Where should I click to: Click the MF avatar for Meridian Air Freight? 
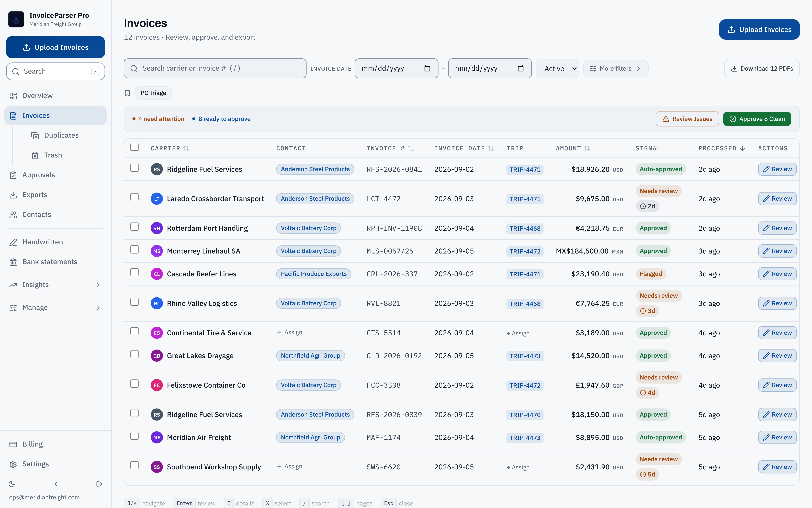(x=157, y=437)
